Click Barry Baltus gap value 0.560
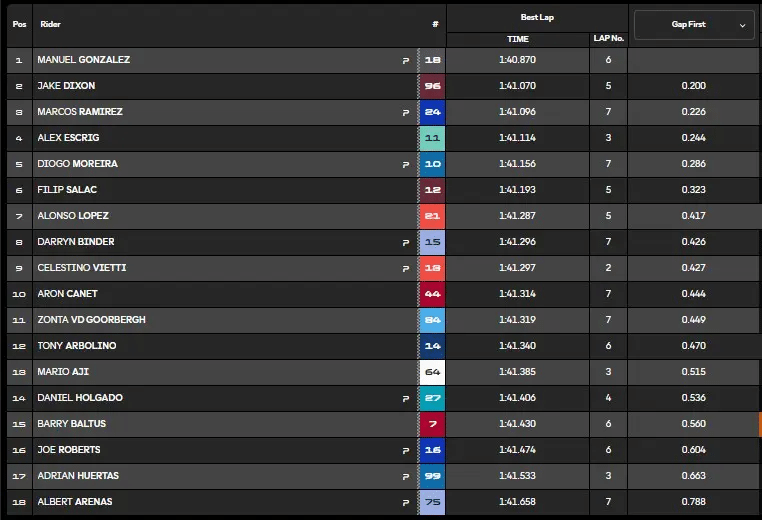This screenshot has height=520, width=762. [694, 424]
